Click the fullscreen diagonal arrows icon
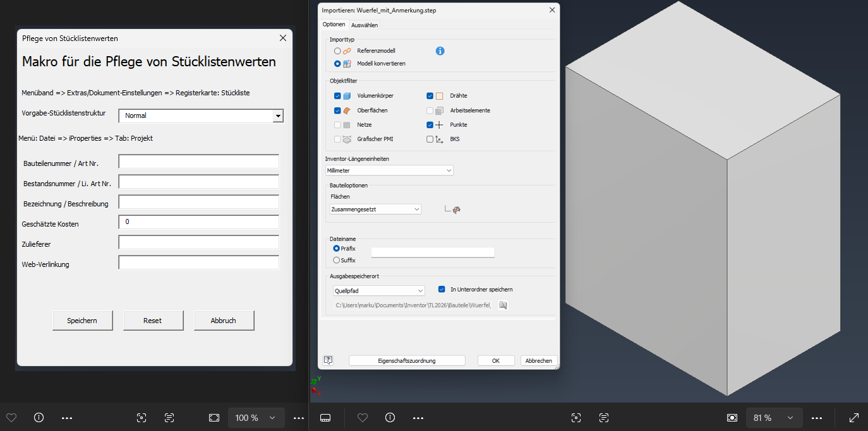This screenshot has width=868, height=431. point(854,418)
